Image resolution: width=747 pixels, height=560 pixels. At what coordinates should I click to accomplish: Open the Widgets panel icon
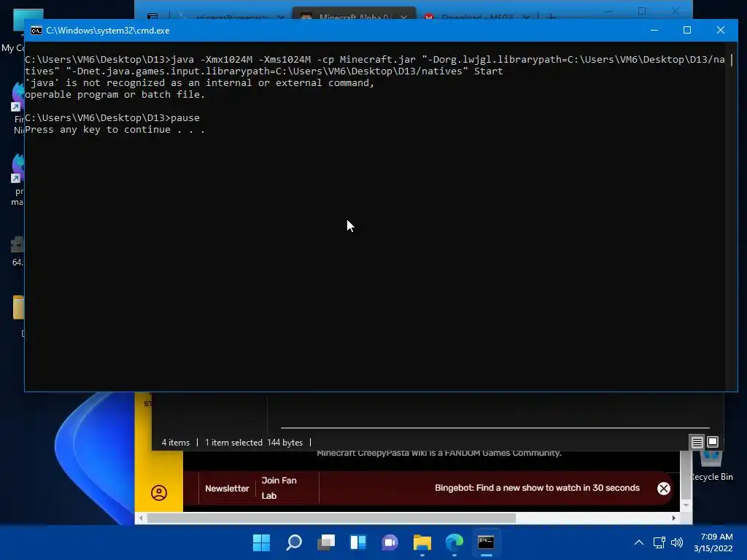pos(357,542)
